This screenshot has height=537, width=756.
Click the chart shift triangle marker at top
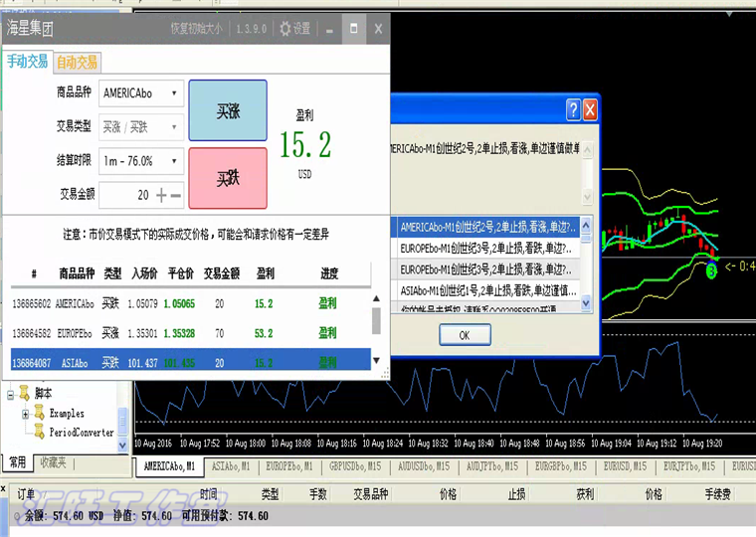tap(729, 14)
